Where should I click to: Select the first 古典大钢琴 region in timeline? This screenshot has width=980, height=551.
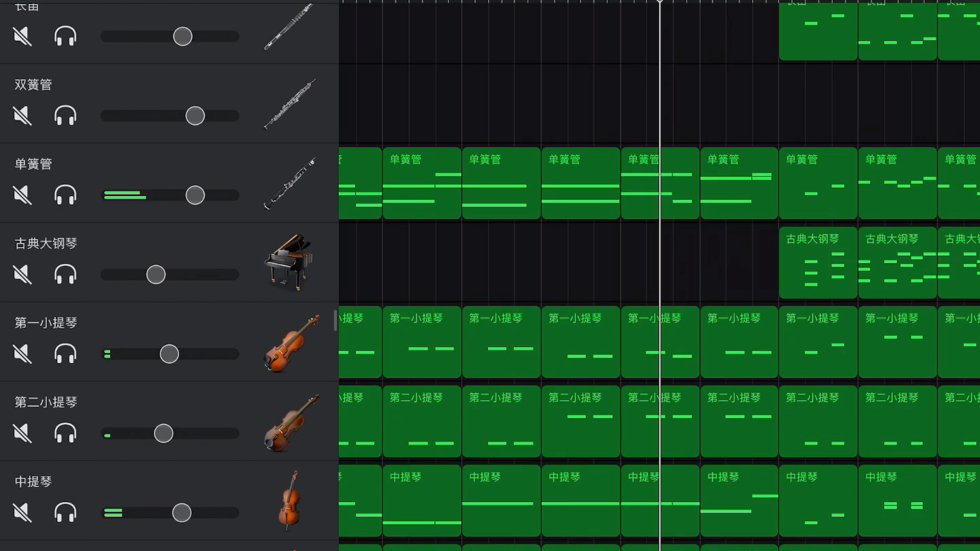coord(818,263)
